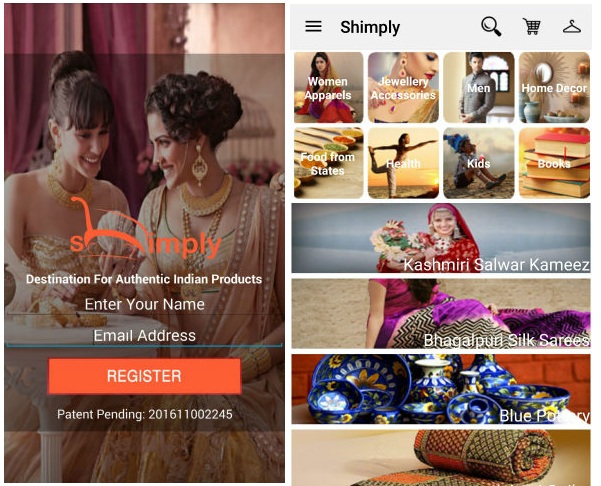Tap the orange REGISTER button
This screenshot has height=486, width=601.
point(145,376)
